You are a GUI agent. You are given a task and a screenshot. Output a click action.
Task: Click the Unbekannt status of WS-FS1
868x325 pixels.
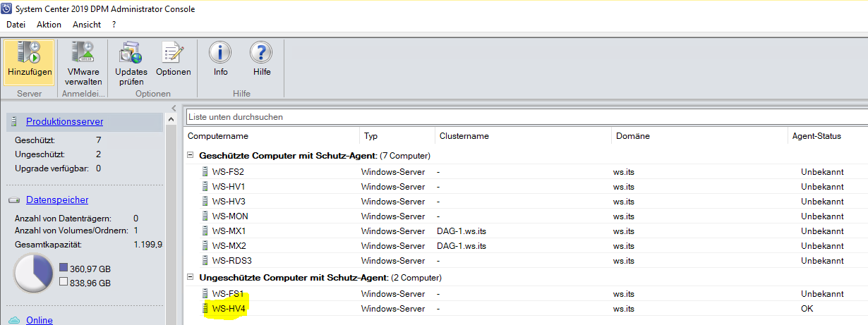coord(822,293)
